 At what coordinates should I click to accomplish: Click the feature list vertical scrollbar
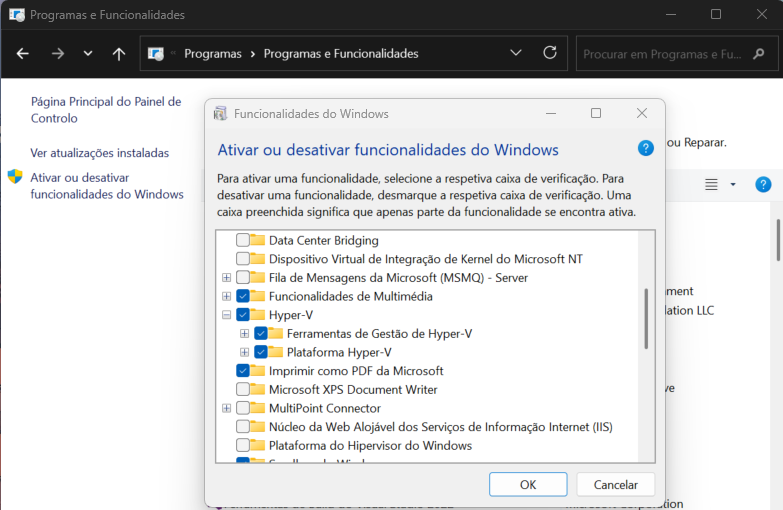pyautogui.click(x=646, y=320)
